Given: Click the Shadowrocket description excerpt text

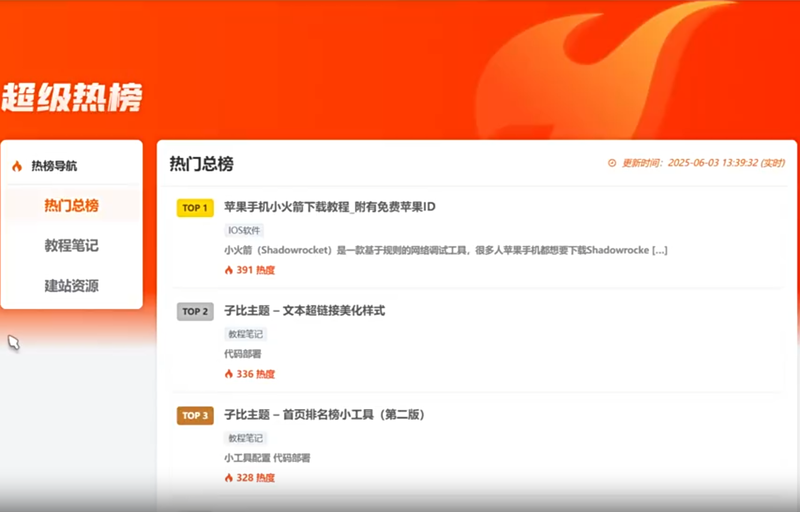Looking at the screenshot, I should 445,250.
